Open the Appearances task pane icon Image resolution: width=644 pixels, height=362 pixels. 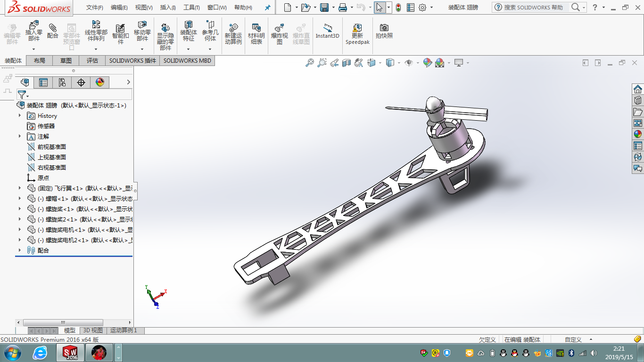[x=638, y=134]
